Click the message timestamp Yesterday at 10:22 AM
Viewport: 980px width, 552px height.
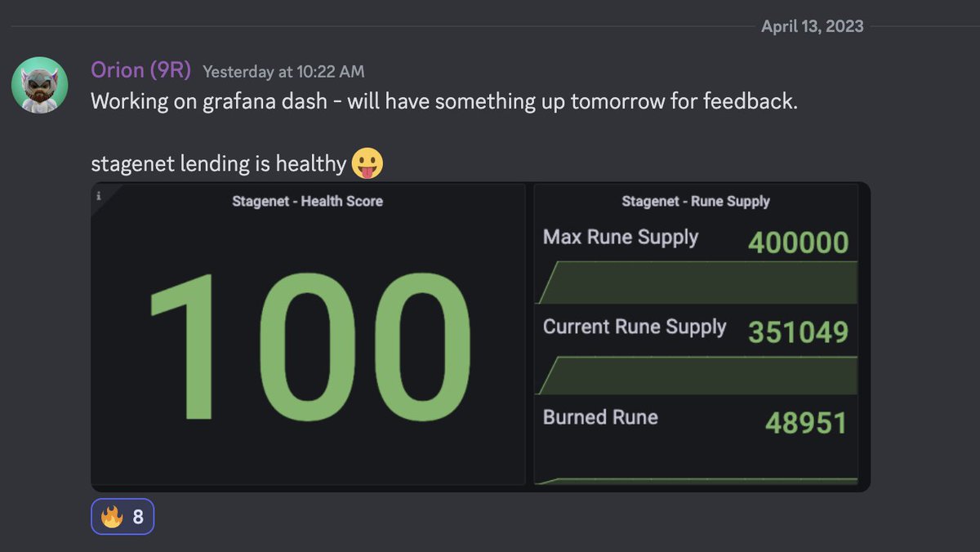point(283,72)
